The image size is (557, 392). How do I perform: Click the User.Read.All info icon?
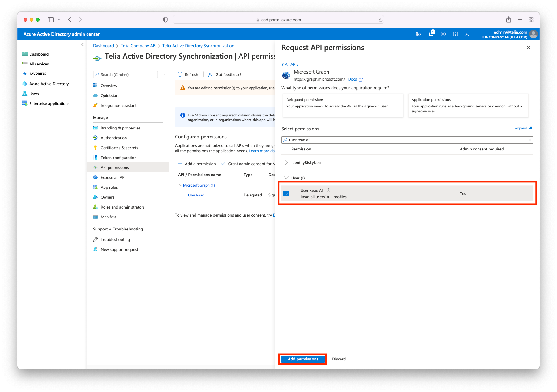click(328, 190)
